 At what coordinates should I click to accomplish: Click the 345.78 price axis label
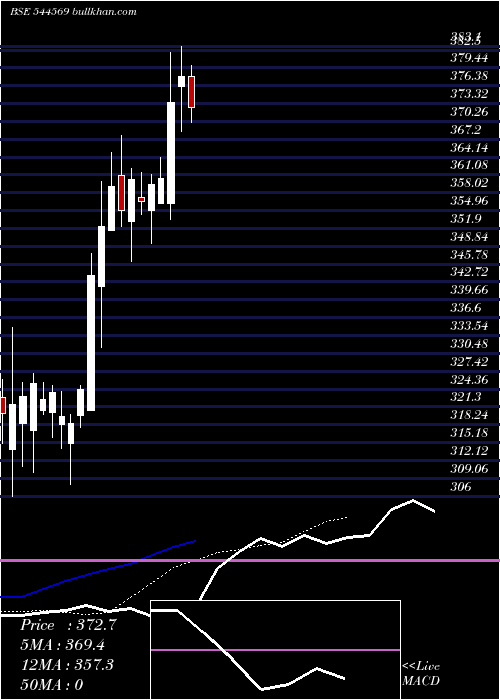pos(469,254)
